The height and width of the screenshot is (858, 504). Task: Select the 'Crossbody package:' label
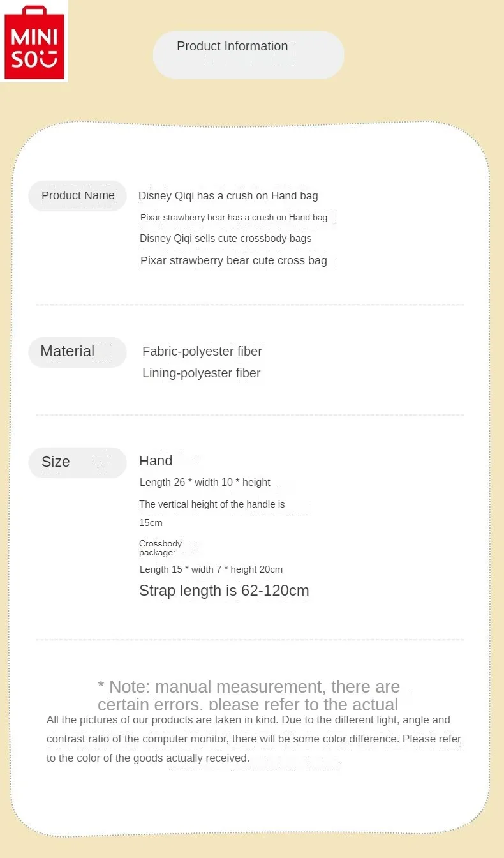coord(160,548)
